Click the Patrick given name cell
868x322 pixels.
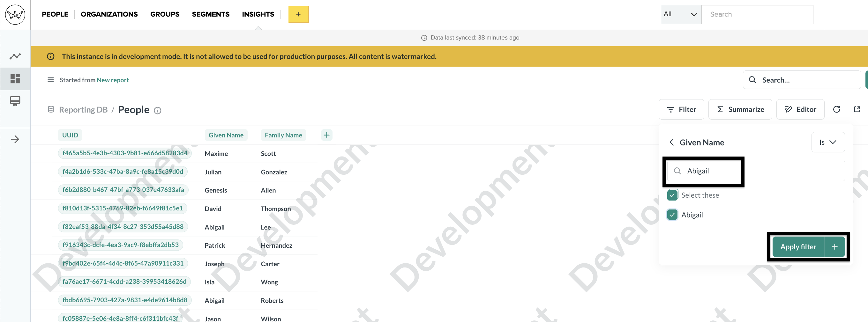tap(215, 245)
